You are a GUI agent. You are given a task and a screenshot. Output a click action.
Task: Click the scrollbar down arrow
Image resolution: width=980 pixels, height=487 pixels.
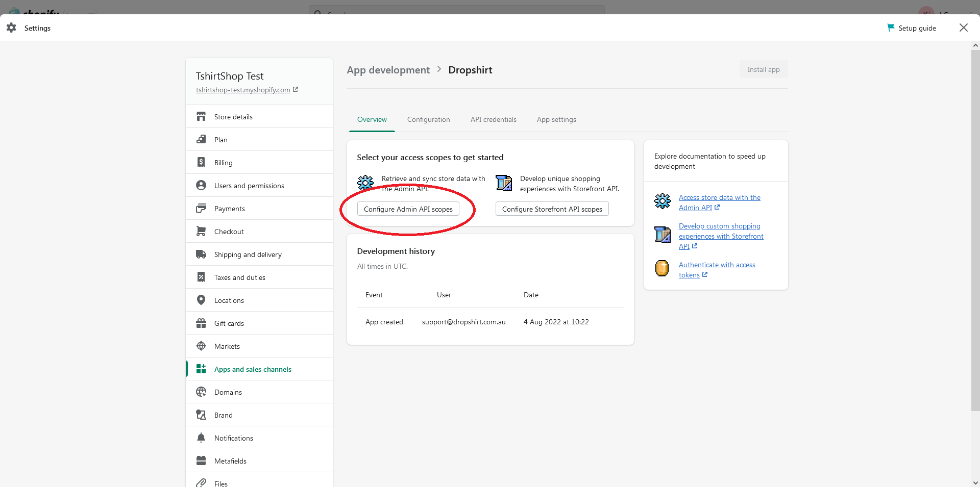pyautogui.click(x=975, y=482)
